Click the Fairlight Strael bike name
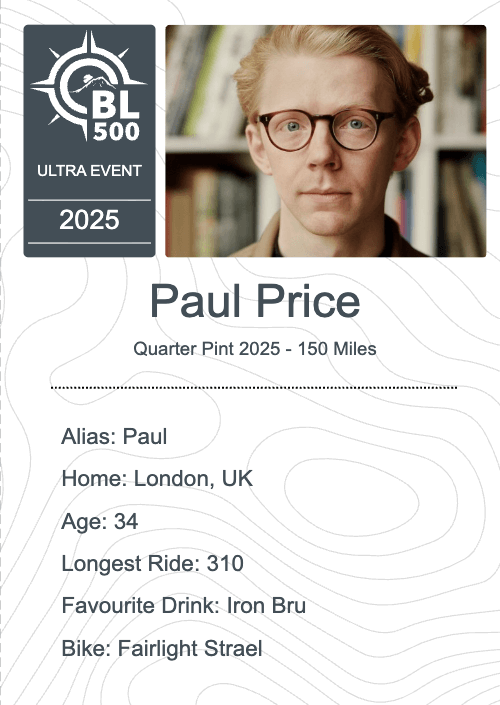Viewport: 500px width, 705px height. (190, 648)
